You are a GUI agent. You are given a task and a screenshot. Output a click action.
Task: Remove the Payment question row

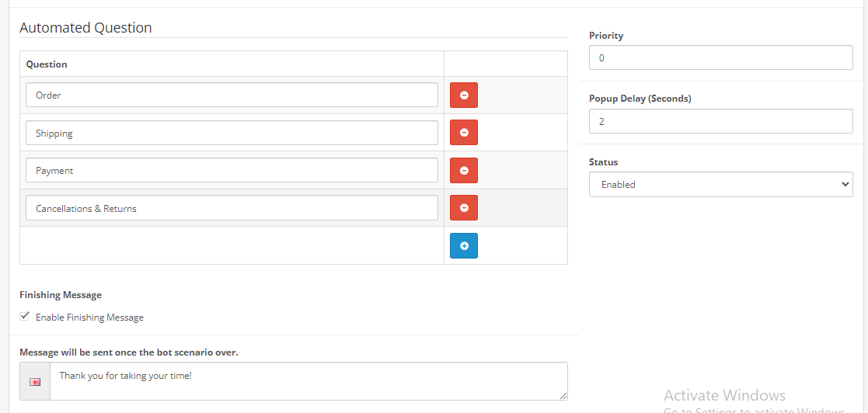[464, 170]
